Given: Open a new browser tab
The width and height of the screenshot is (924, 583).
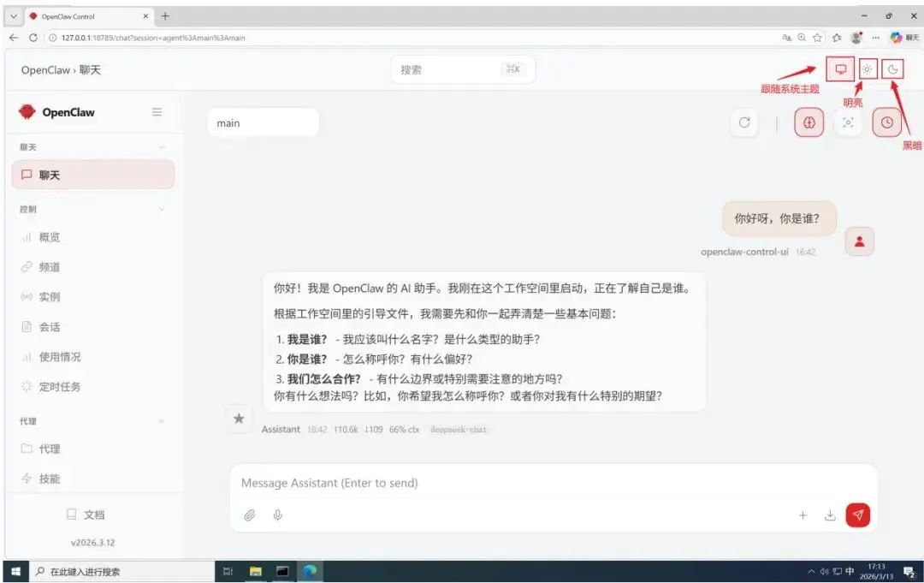Looking at the screenshot, I should point(165,16).
